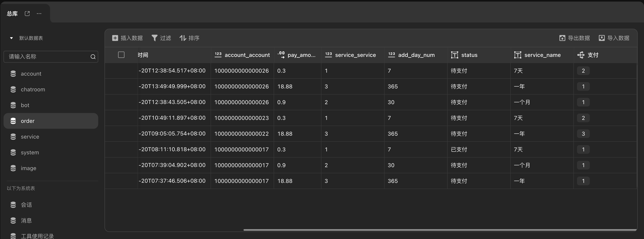Click the 工具使用记录 database icon
This screenshot has width=644, height=239.
[x=13, y=236]
